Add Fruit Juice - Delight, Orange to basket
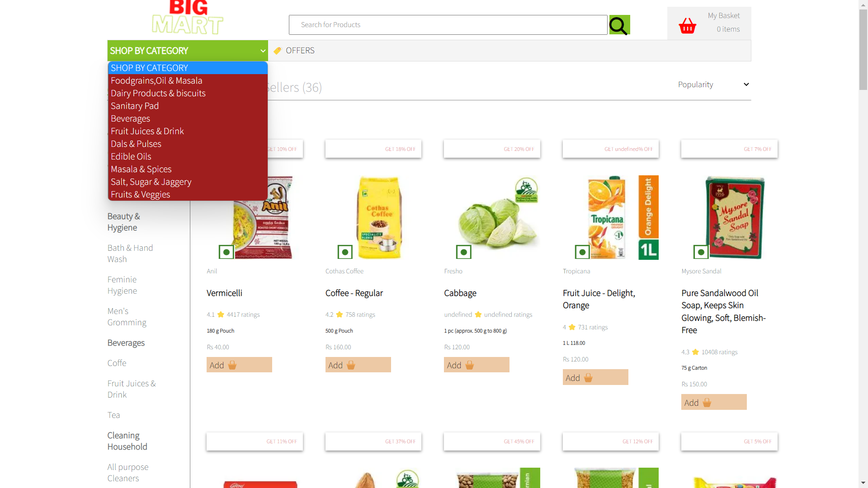The width and height of the screenshot is (868, 488). click(595, 377)
